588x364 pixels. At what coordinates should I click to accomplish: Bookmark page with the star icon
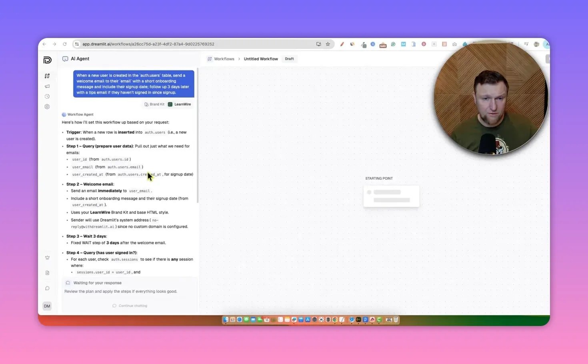coord(328,44)
